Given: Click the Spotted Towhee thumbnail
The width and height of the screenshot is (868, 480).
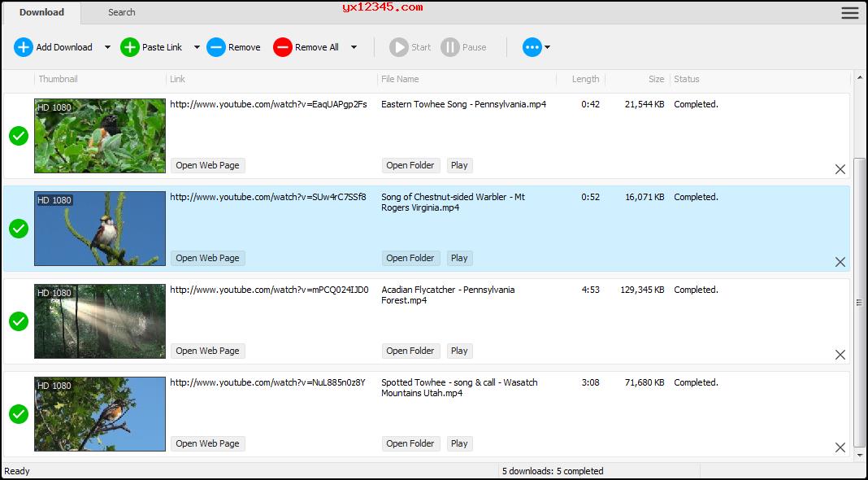Looking at the screenshot, I should click(x=100, y=413).
